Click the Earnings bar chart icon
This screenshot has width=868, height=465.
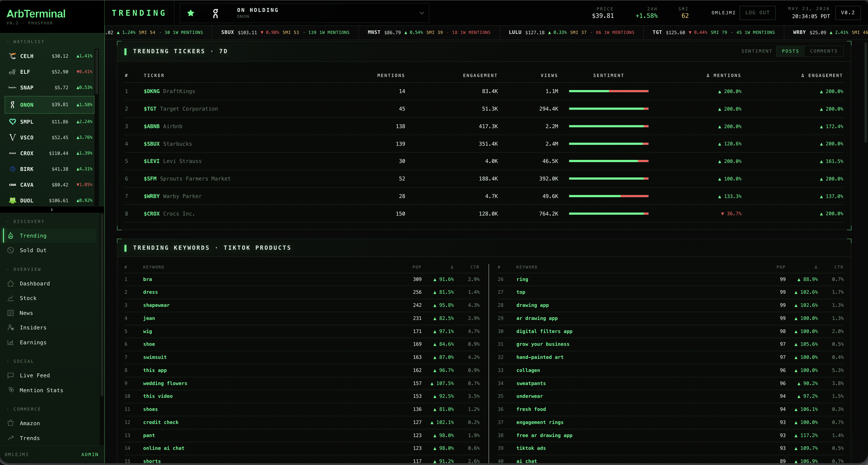(11, 342)
